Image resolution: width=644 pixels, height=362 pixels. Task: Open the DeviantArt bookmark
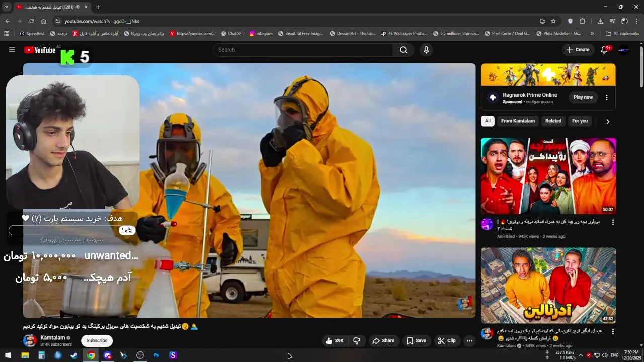tap(353, 34)
